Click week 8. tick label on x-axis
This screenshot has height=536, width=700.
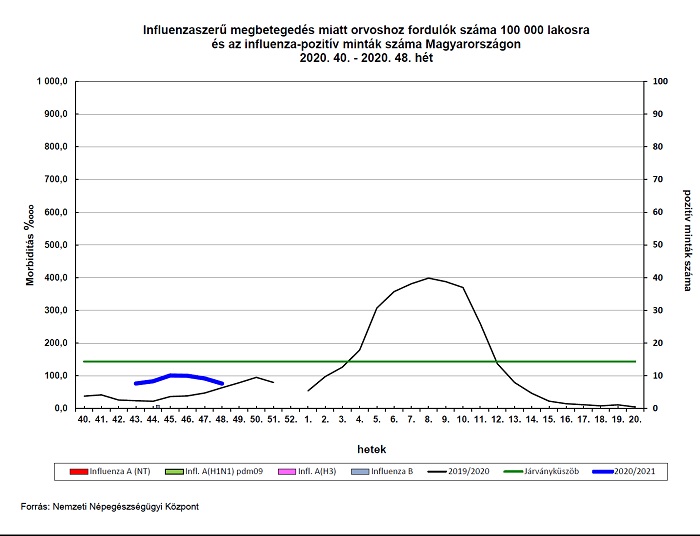[x=428, y=421]
